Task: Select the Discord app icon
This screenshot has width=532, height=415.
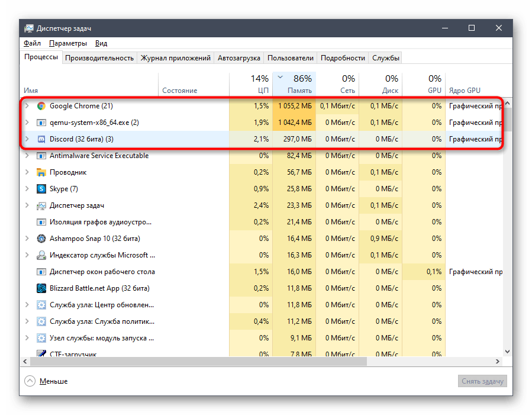Action: click(41, 139)
